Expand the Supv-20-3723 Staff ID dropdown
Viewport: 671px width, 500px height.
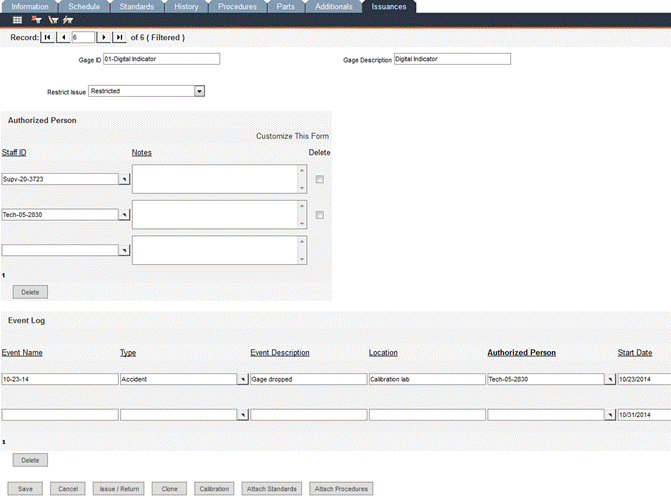(x=125, y=179)
